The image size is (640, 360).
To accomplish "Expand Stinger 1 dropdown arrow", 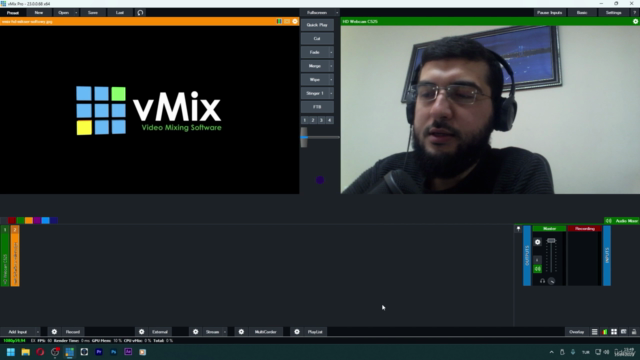I will point(331,93).
